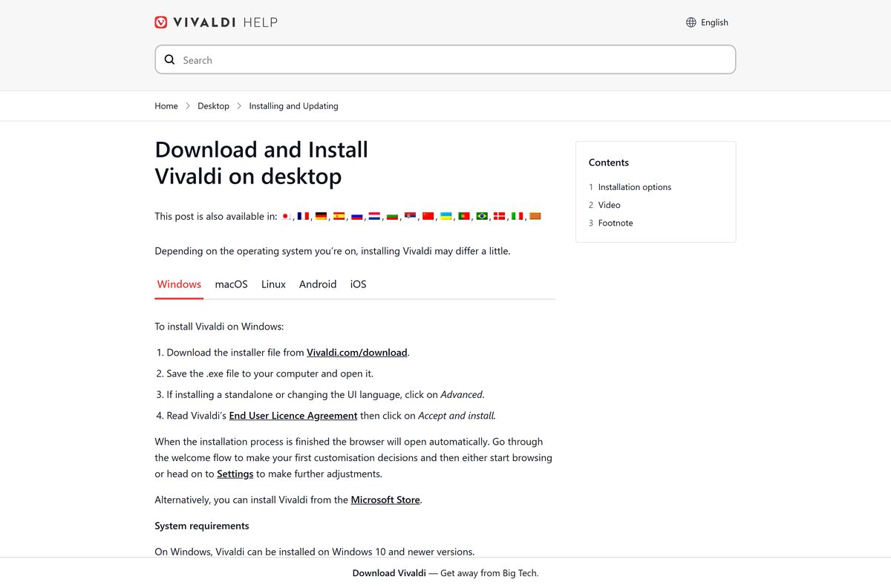The width and height of the screenshot is (891, 588).
Task: Switch to the macOS tab
Action: pyautogui.click(x=231, y=284)
